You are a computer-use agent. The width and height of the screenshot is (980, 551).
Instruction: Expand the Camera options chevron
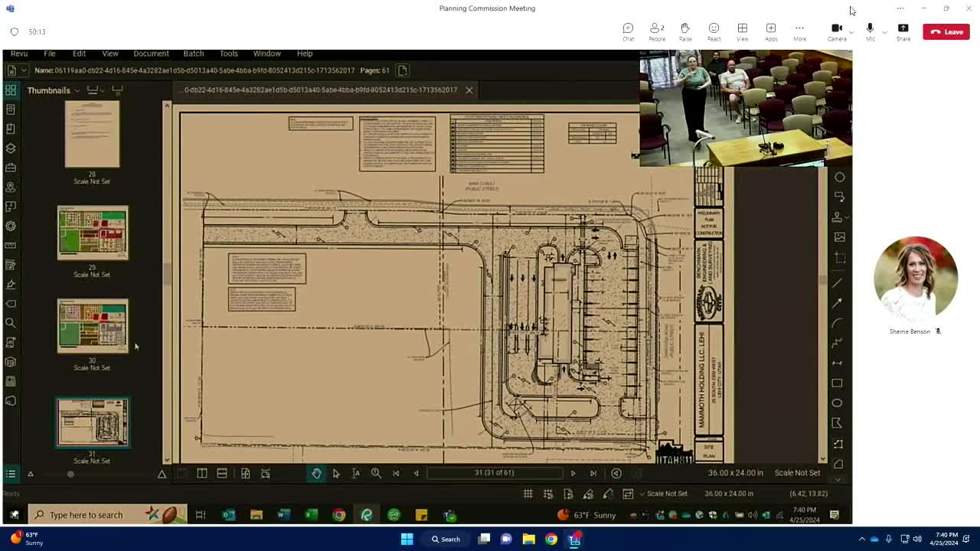point(851,32)
